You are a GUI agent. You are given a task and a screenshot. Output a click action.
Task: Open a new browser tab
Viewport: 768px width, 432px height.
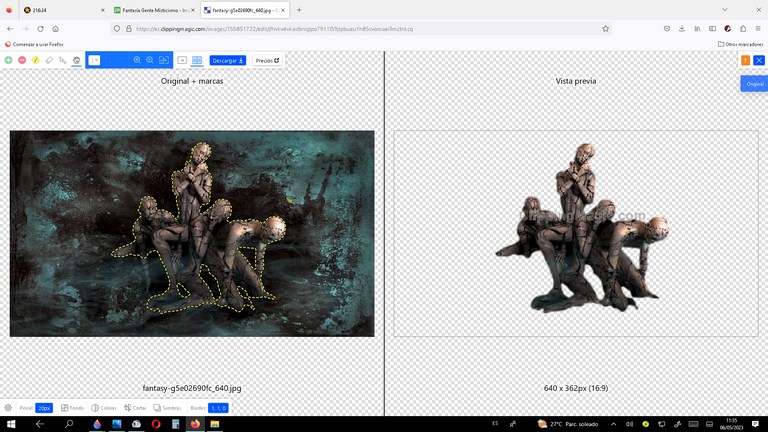(x=299, y=10)
